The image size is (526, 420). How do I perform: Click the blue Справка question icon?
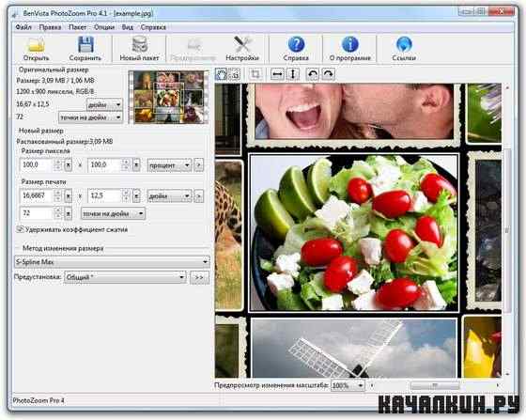[296, 44]
